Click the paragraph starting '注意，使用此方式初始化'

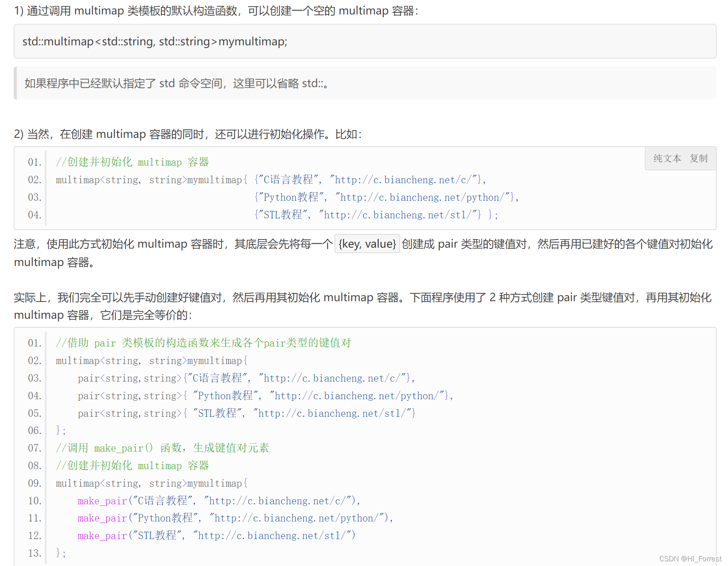click(x=363, y=253)
